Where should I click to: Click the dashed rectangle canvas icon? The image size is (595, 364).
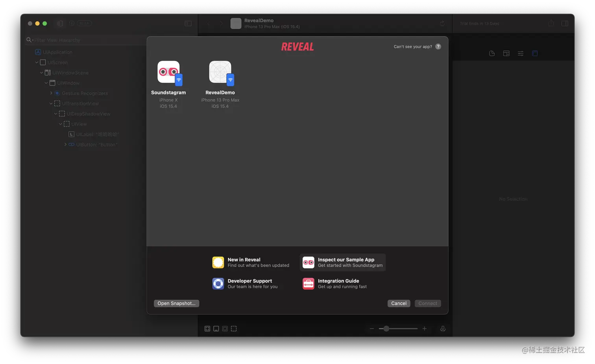pos(234,329)
